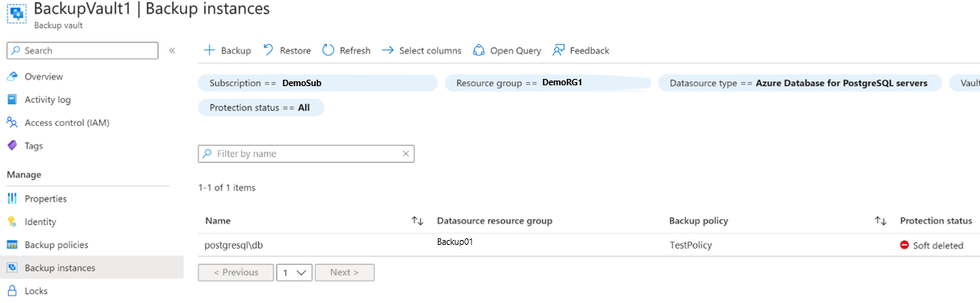Click the Filter by name field
This screenshot has width=980, height=303.
point(306,154)
